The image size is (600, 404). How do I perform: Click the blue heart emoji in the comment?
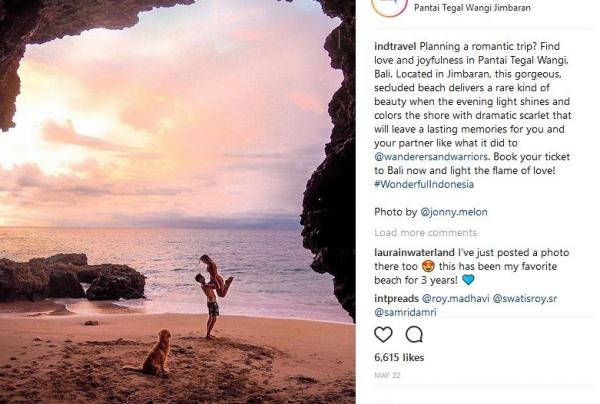pyautogui.click(x=470, y=282)
